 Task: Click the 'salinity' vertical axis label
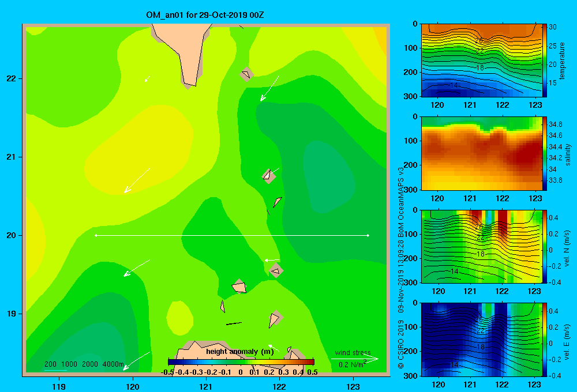coord(568,154)
